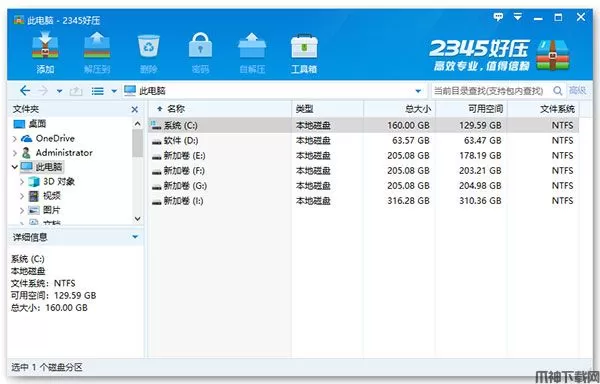Click the 2345好压 brand logo
Viewport: 600px width, 384px height.
499,55
